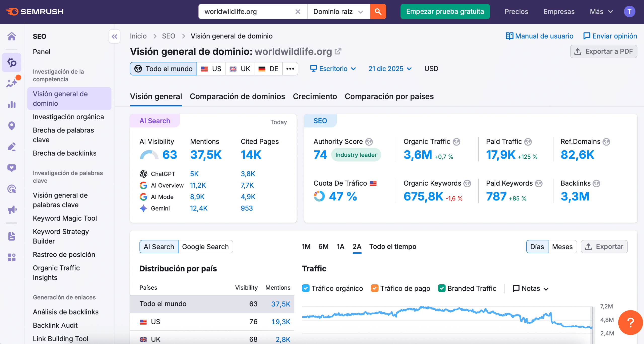Expand the date selector showing 21 dic 2025

pos(390,68)
